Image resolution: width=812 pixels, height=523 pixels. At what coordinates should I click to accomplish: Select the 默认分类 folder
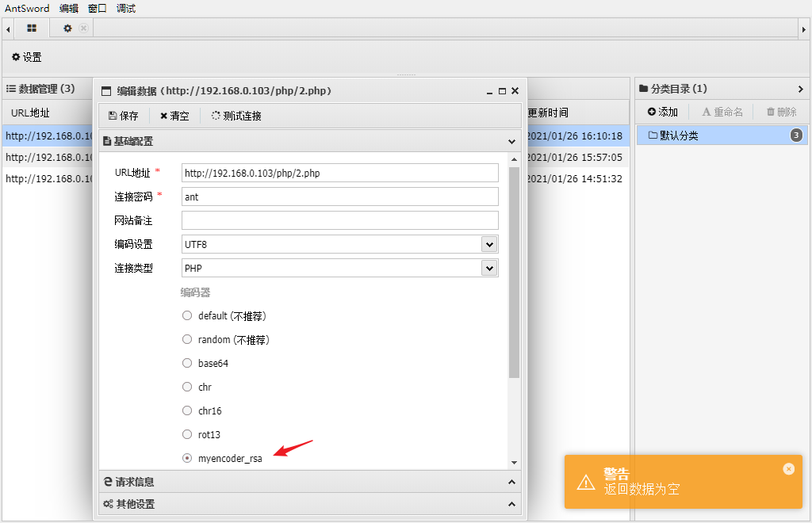(722, 136)
